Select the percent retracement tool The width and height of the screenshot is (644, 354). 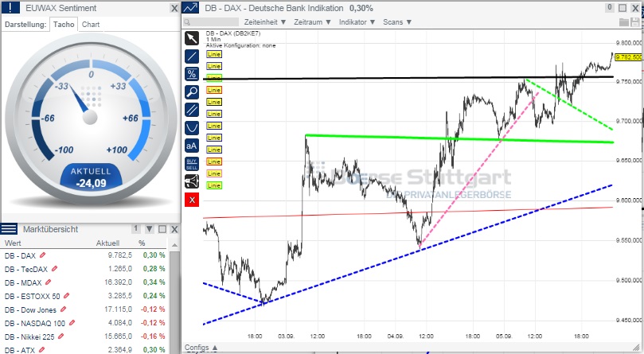tap(192, 74)
